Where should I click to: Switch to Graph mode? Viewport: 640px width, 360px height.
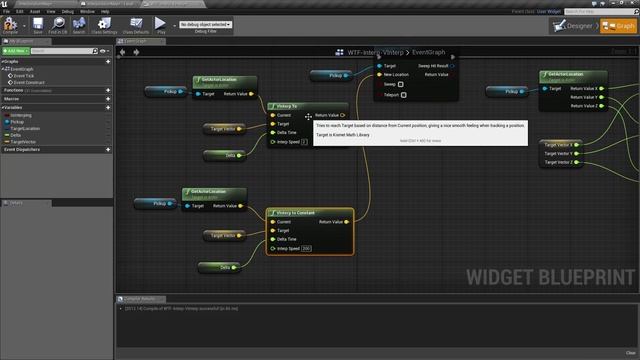(618, 26)
